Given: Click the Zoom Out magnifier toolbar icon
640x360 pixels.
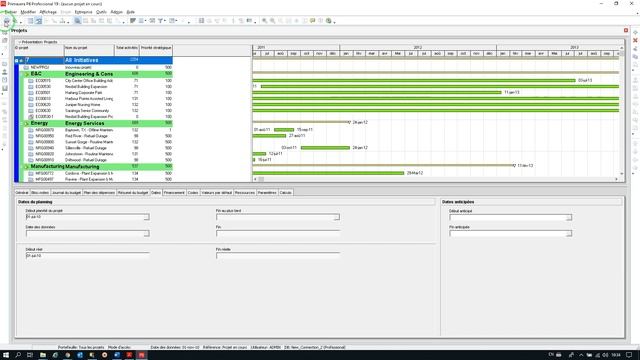Looking at the screenshot, I should click(272, 21).
